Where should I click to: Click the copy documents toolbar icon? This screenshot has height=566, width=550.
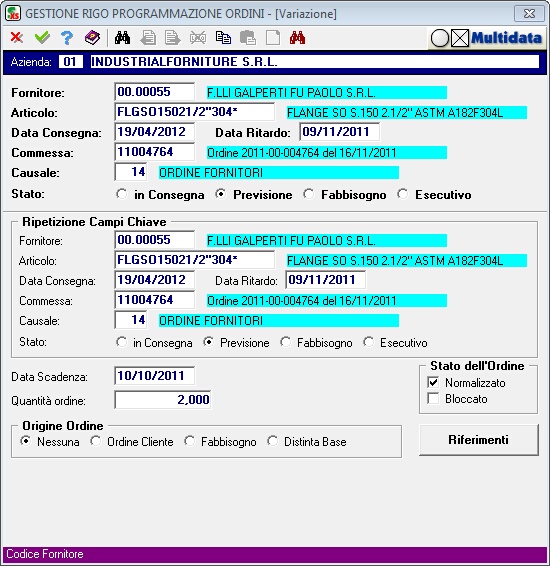223,38
